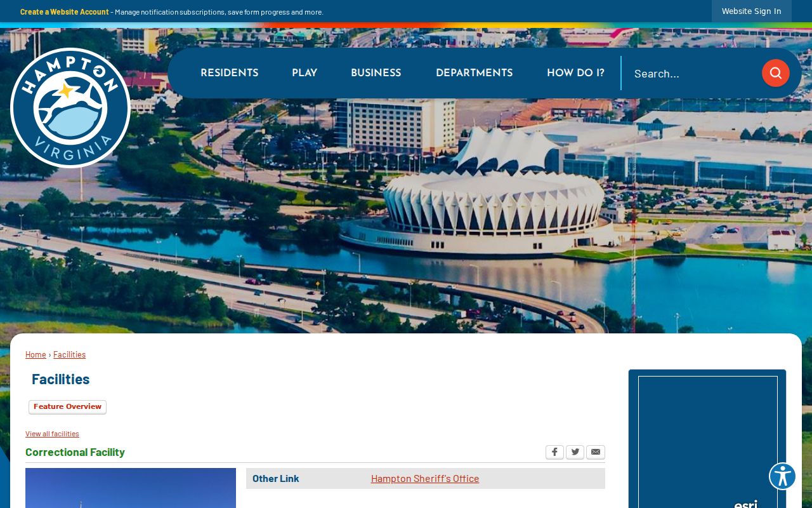The width and height of the screenshot is (812, 508).
Task: Click the Feature Overview button
Action: 67,407
